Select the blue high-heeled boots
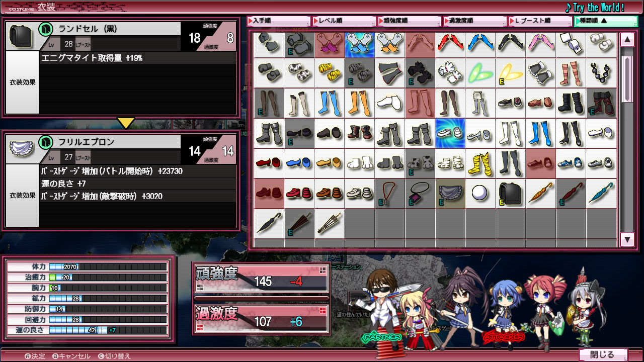The height and width of the screenshot is (362, 644). click(541, 133)
